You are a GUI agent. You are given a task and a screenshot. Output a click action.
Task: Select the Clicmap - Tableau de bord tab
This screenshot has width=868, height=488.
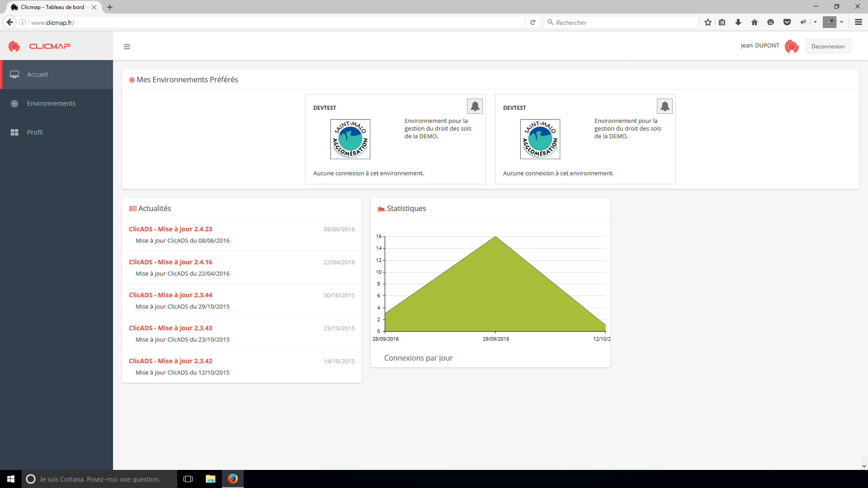(52, 7)
